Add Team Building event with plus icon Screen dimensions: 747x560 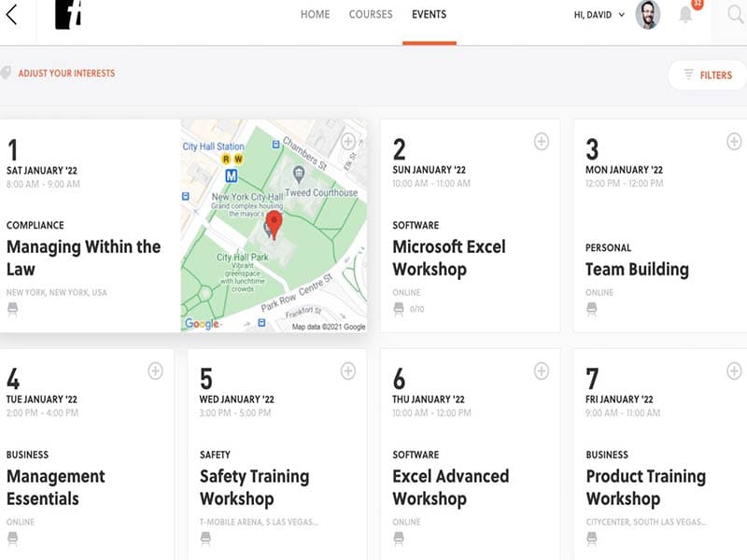coord(734,141)
